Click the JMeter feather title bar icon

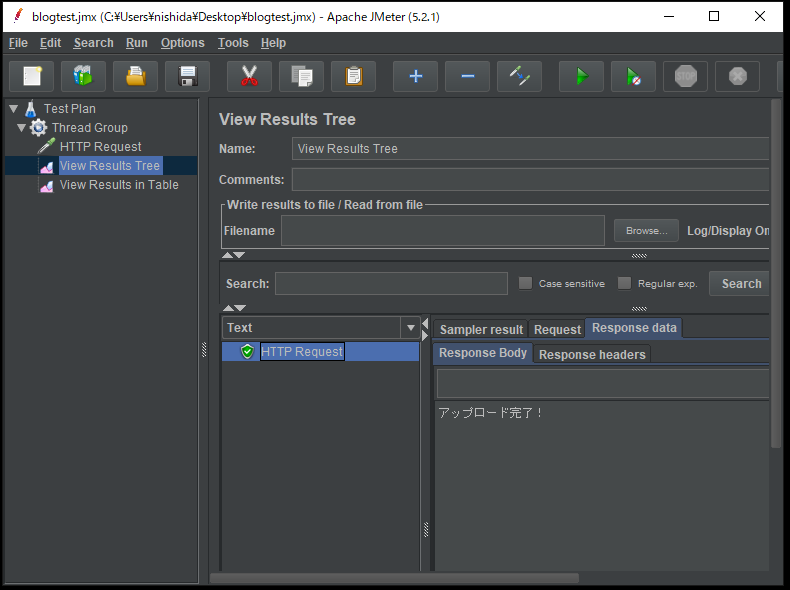pyautogui.click(x=18, y=16)
